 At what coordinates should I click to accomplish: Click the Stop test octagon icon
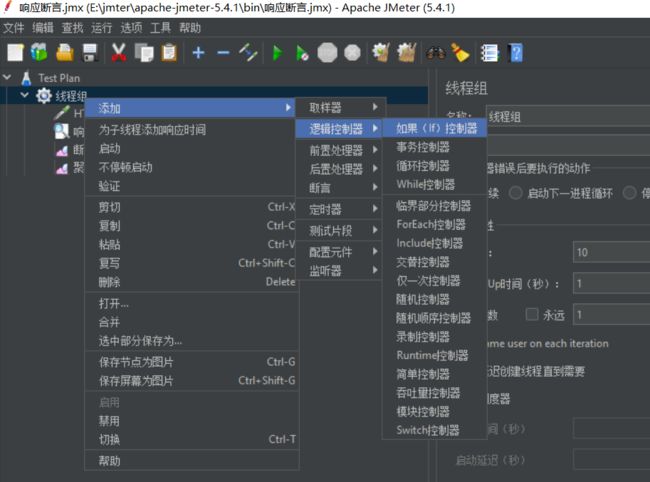[x=327, y=53]
